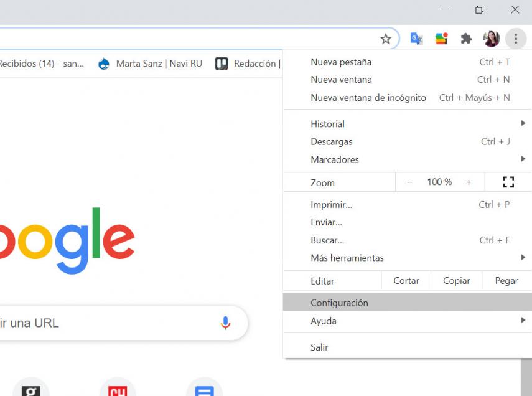532x396 pixels.
Task: Select Nueva pestaña from the menu
Action: pos(408,62)
